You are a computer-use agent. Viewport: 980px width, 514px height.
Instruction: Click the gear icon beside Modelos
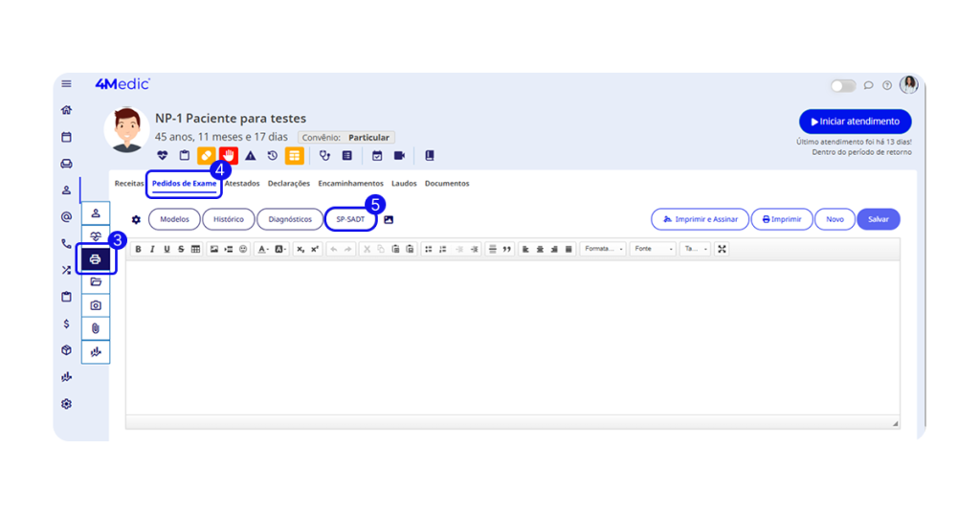click(136, 219)
